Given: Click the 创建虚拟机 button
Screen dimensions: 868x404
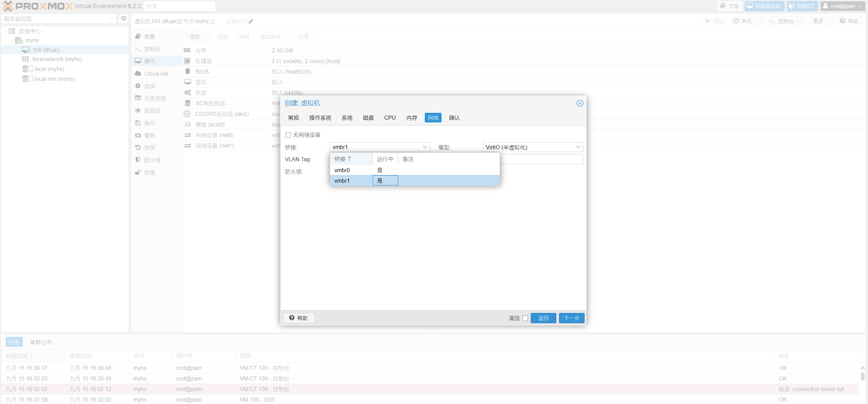Looking at the screenshot, I should pyautogui.click(x=764, y=6).
